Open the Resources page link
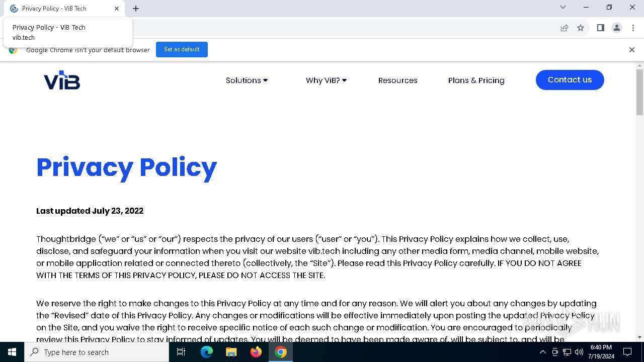This screenshot has height=362, width=644. pyautogui.click(x=397, y=80)
